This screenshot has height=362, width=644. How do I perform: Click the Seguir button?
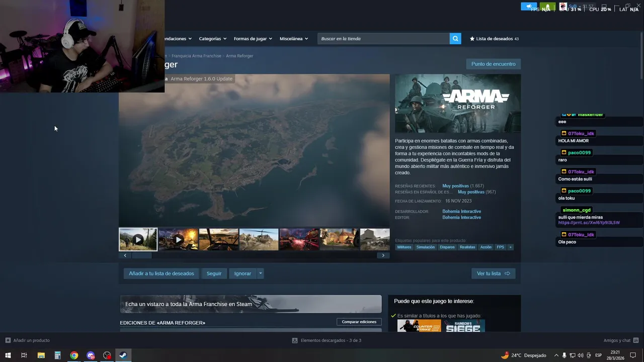(x=214, y=274)
